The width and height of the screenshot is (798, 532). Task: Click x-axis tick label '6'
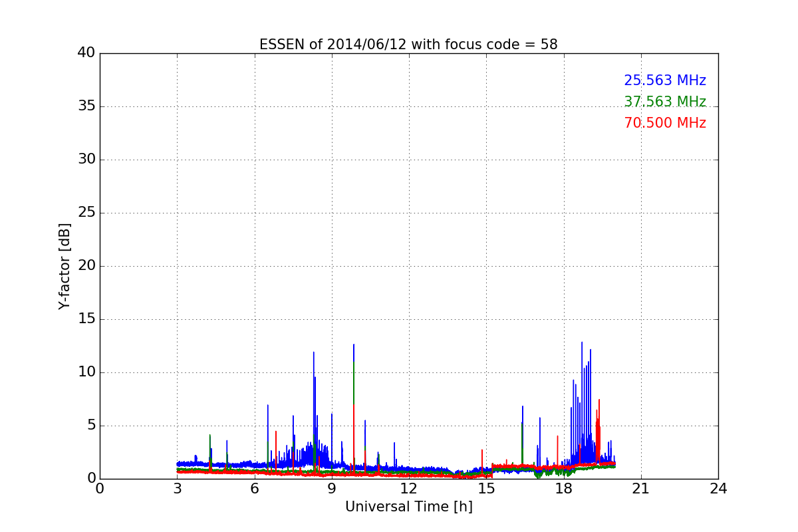(x=254, y=489)
